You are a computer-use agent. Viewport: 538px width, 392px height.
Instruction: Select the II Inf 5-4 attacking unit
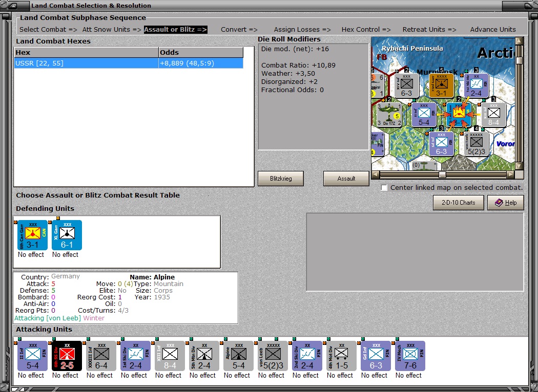[33, 356]
